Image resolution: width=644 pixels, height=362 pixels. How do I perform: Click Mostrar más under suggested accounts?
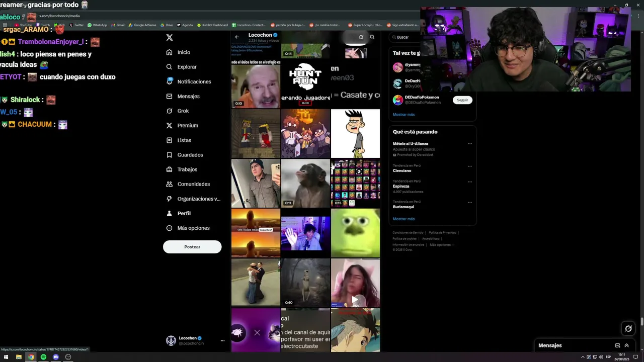[x=404, y=115]
